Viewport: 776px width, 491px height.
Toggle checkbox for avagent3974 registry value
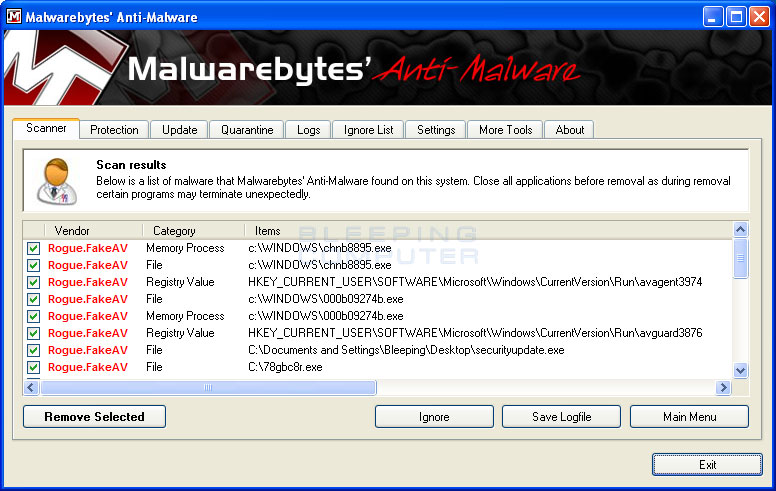tap(33, 282)
